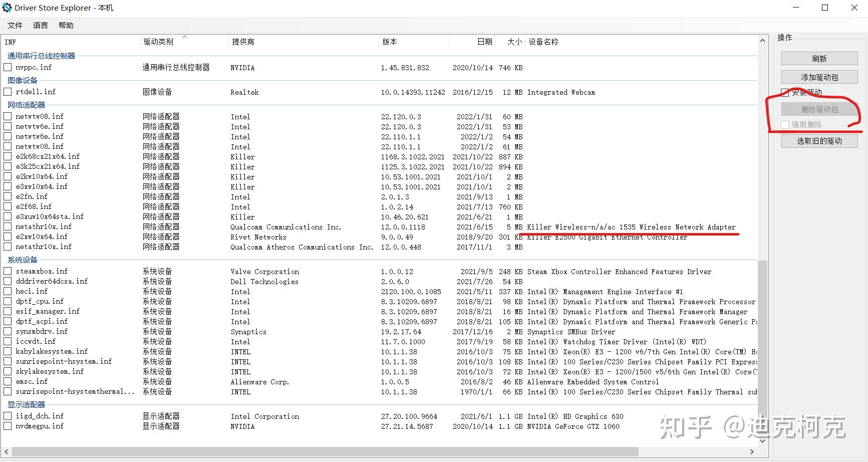The height and width of the screenshot is (462, 868).
Task: Click the 刷新 button
Action: 819,59
